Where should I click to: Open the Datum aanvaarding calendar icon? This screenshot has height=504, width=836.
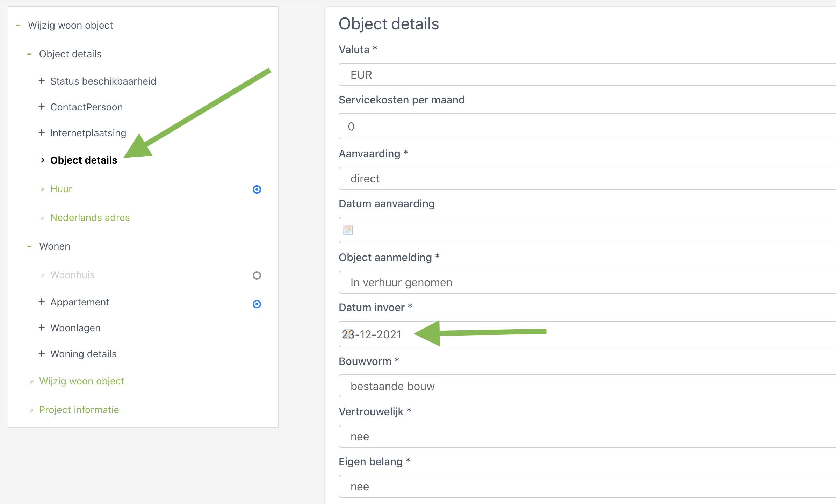[x=348, y=230]
